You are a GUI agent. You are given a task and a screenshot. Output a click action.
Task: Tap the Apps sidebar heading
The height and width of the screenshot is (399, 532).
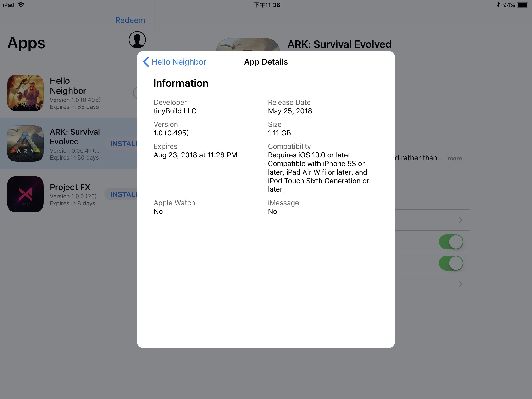click(26, 43)
